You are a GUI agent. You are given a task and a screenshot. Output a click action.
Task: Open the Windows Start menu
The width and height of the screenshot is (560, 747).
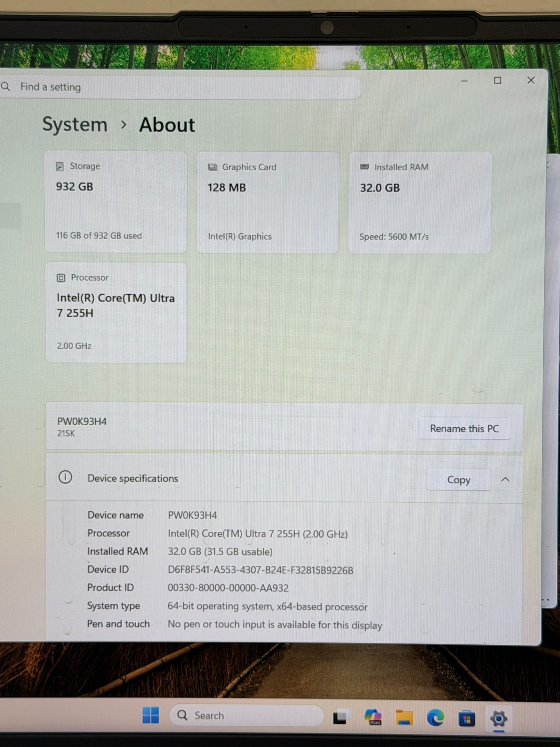pos(151,715)
